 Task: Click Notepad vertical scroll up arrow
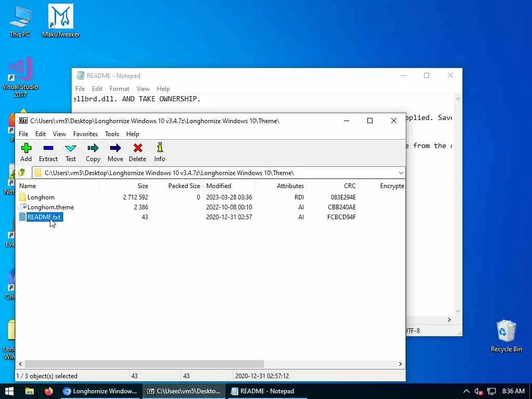(458, 99)
